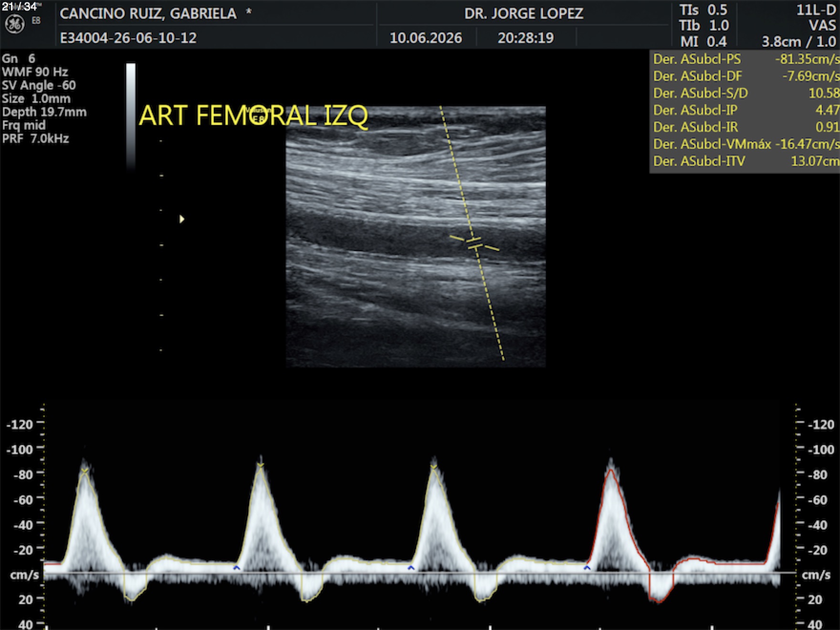Click the first yellow peak systolic marker
840x630 pixels.
point(84,472)
